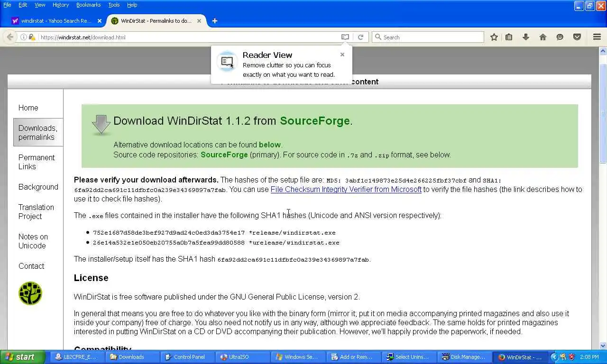The image size is (607, 364).
Task: Click the Home sidebar link
Action: (28, 108)
